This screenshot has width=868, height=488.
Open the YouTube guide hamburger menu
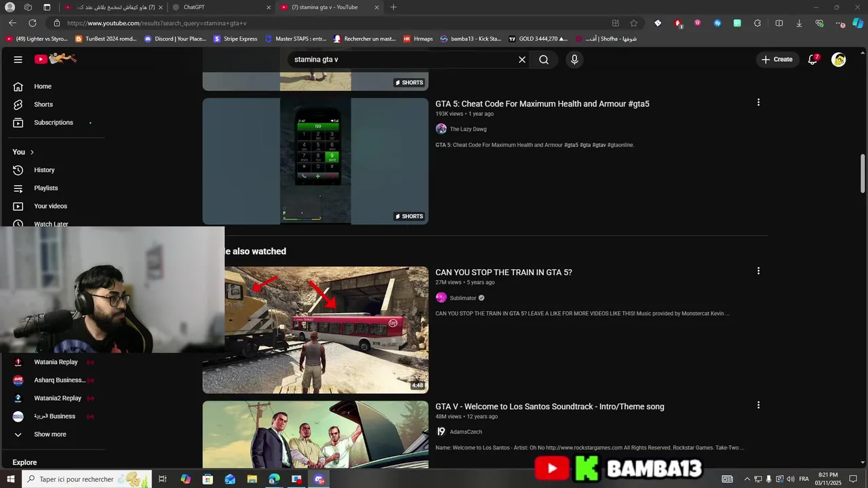tap(18, 60)
